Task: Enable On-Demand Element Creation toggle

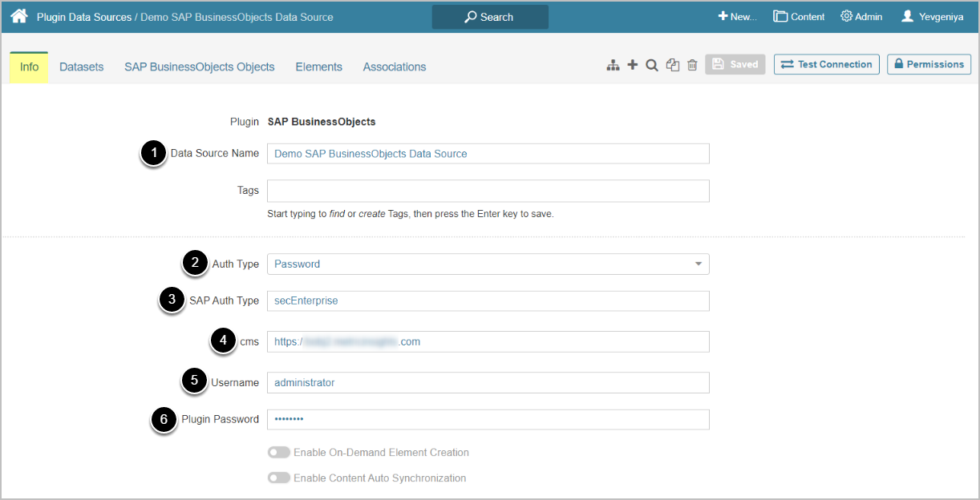Action: click(x=279, y=453)
